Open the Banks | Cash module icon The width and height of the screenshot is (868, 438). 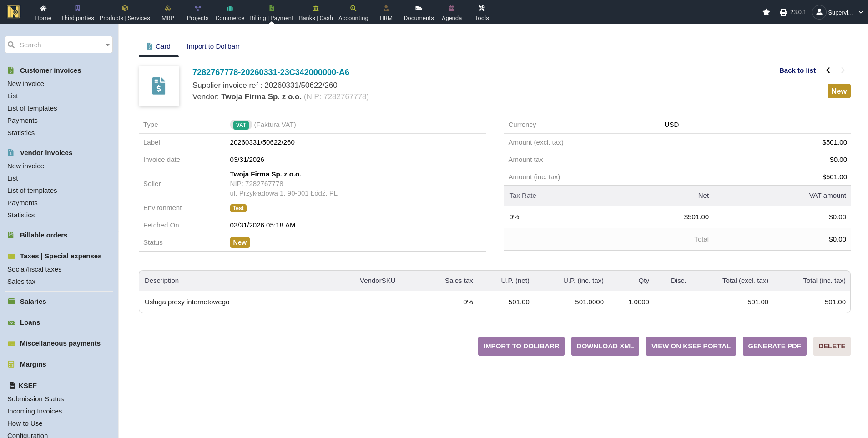[x=316, y=8]
